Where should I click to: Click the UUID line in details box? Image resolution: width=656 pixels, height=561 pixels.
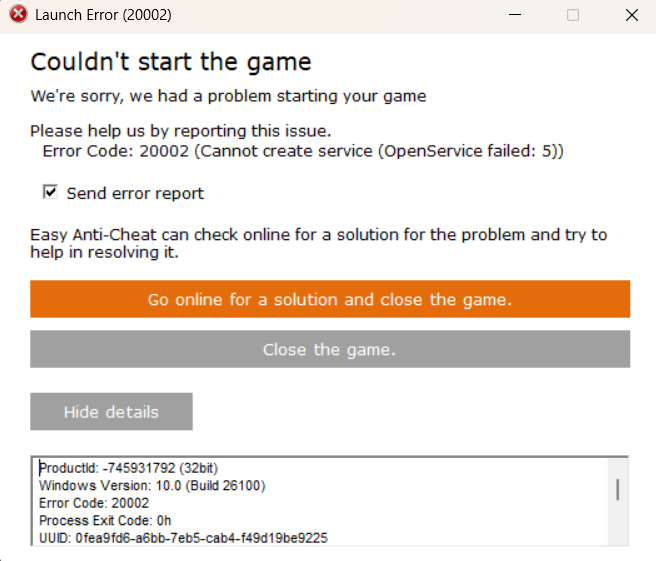(183, 538)
